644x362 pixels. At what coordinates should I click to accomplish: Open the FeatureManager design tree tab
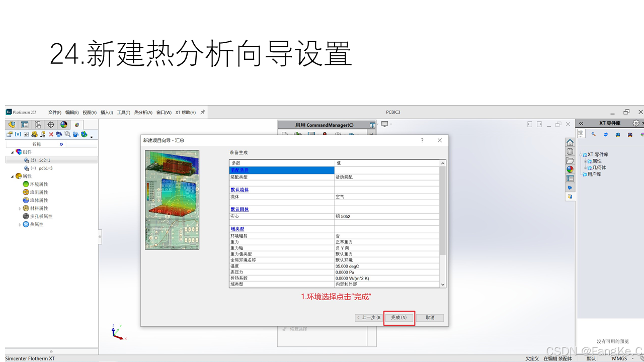pos(12,125)
